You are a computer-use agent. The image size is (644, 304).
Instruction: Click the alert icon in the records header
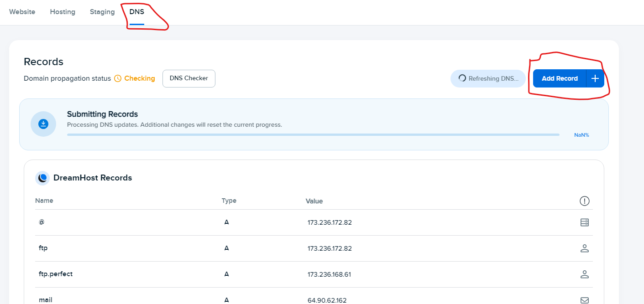pos(585,201)
